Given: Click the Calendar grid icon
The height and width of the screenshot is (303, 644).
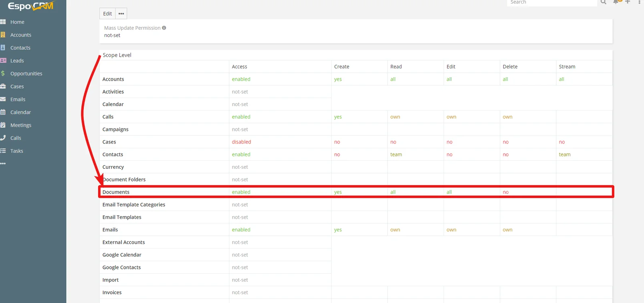Looking at the screenshot, I should tap(3, 112).
